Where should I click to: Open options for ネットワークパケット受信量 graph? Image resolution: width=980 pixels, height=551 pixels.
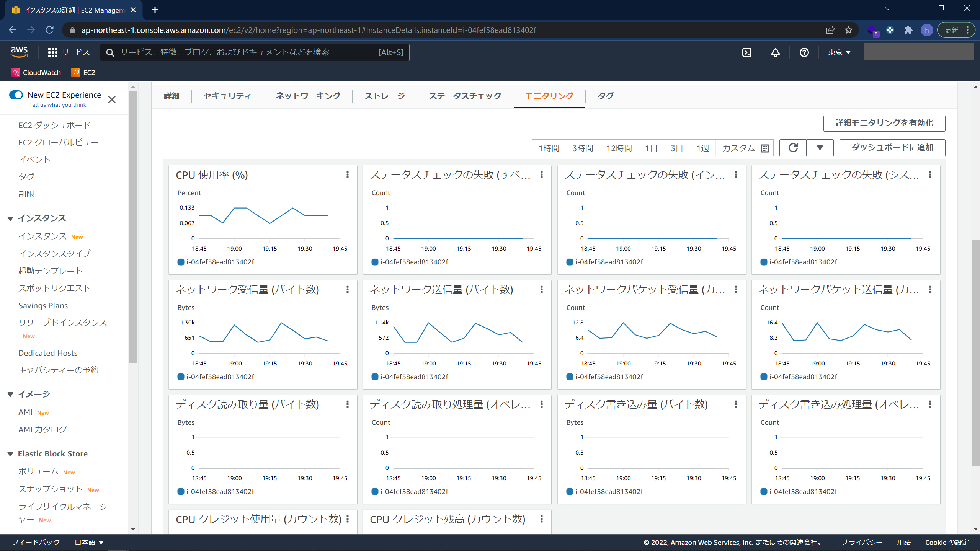736,289
